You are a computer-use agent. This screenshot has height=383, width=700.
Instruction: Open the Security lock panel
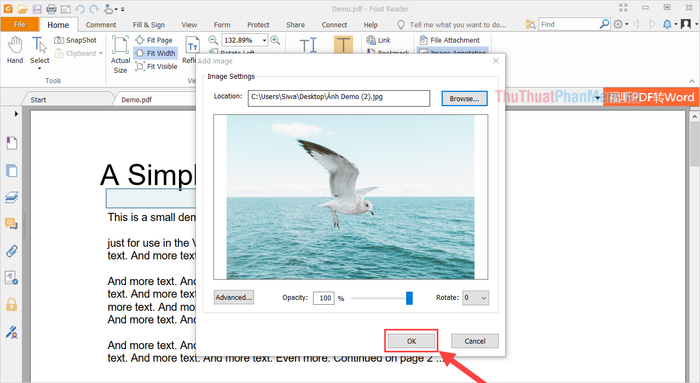point(12,304)
